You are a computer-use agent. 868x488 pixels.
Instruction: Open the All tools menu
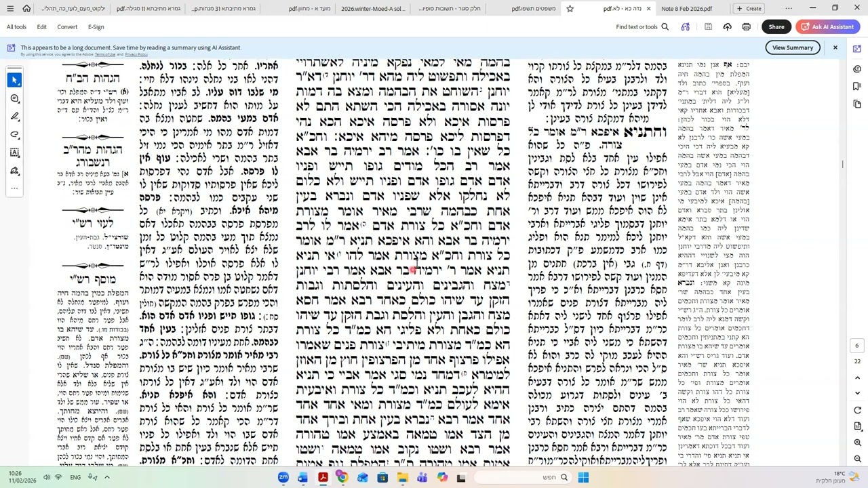coord(16,27)
